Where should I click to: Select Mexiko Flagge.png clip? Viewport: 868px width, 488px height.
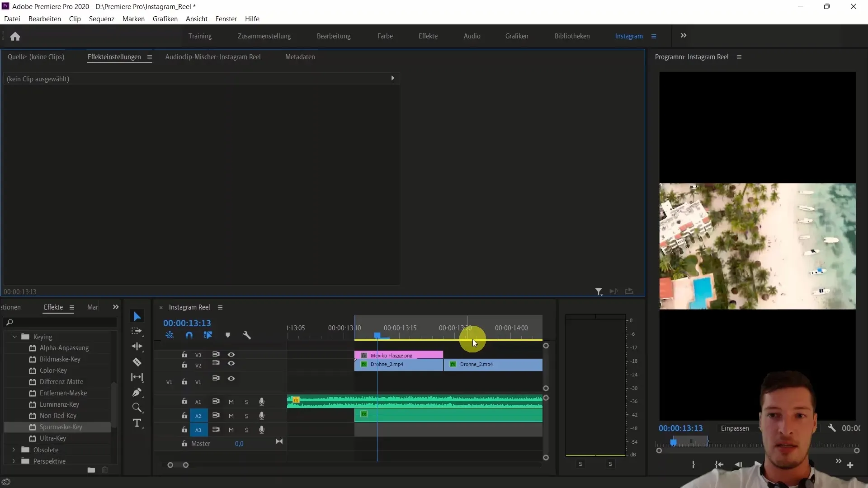[399, 355]
